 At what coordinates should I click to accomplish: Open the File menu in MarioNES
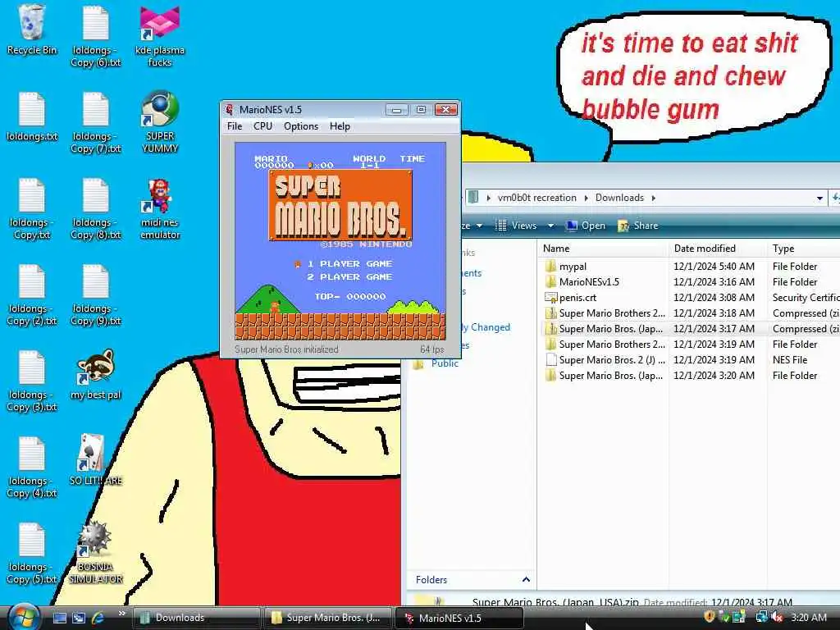tap(235, 126)
